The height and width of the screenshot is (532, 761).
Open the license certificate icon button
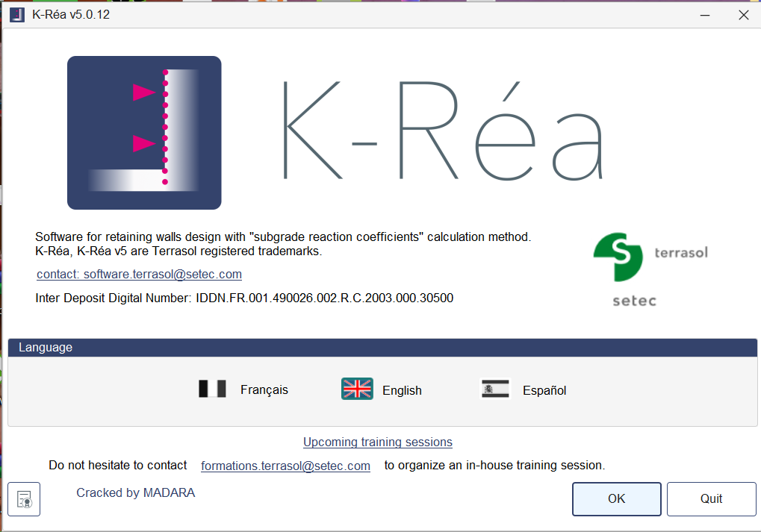click(24, 499)
